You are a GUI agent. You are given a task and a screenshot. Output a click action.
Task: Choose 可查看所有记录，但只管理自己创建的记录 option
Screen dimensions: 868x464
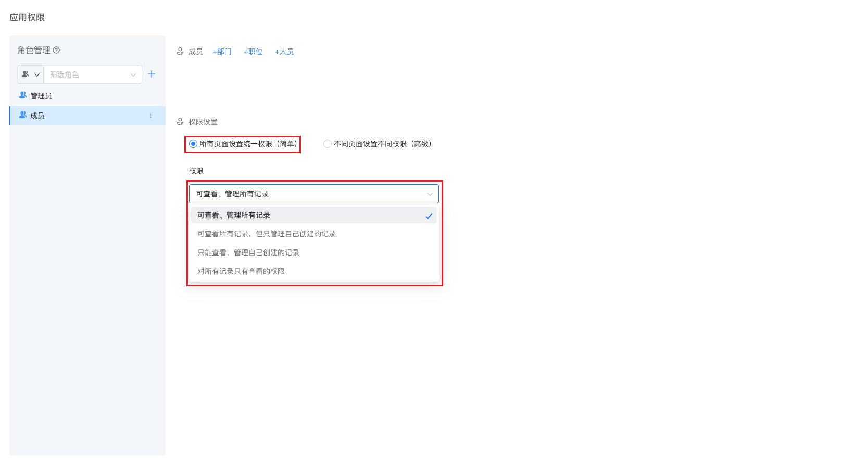267,234
